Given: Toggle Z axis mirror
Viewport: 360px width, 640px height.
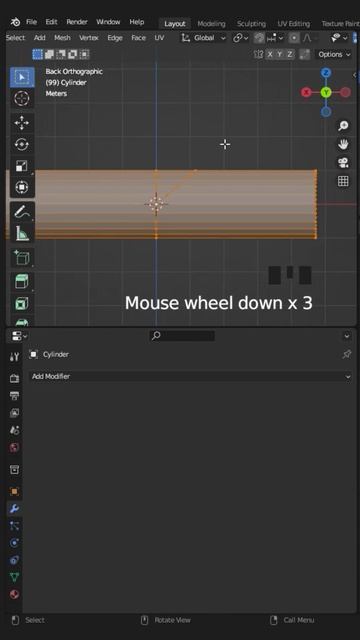Looking at the screenshot, I should coord(289,54).
